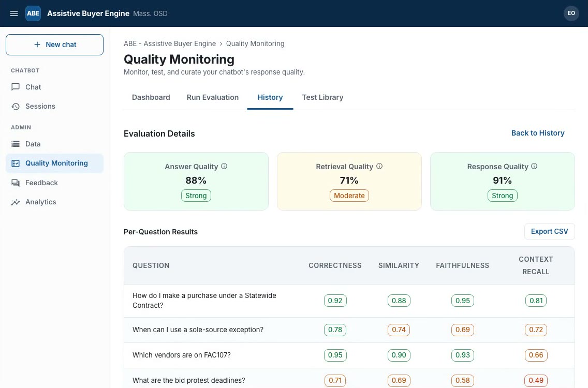This screenshot has width=588, height=388.
Task: Click the 91% Response Quality value
Action: coord(502,181)
